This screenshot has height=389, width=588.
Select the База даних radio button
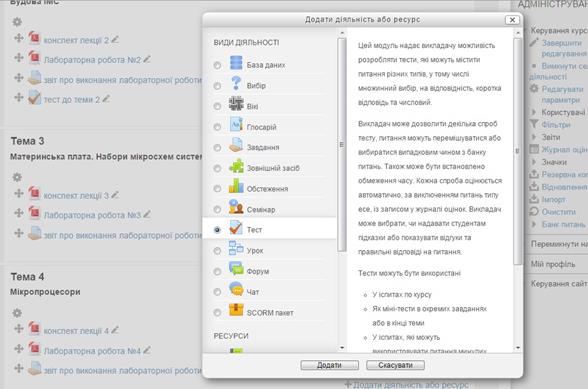[x=217, y=65]
